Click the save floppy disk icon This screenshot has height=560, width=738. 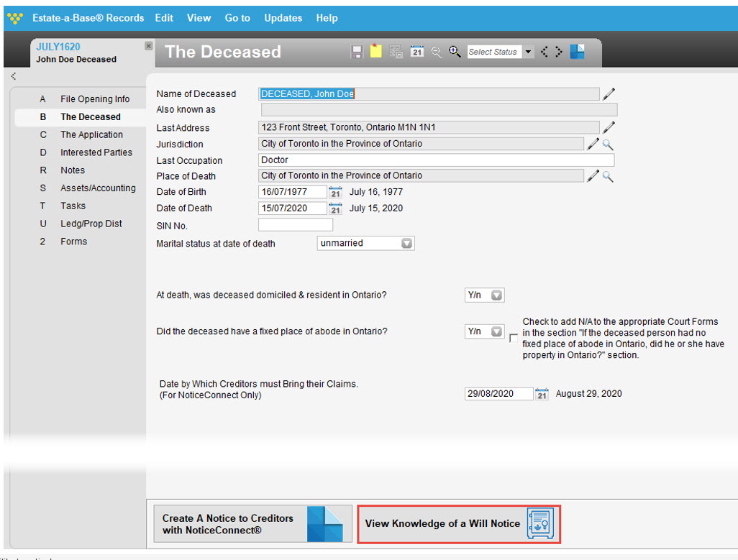pos(357,52)
